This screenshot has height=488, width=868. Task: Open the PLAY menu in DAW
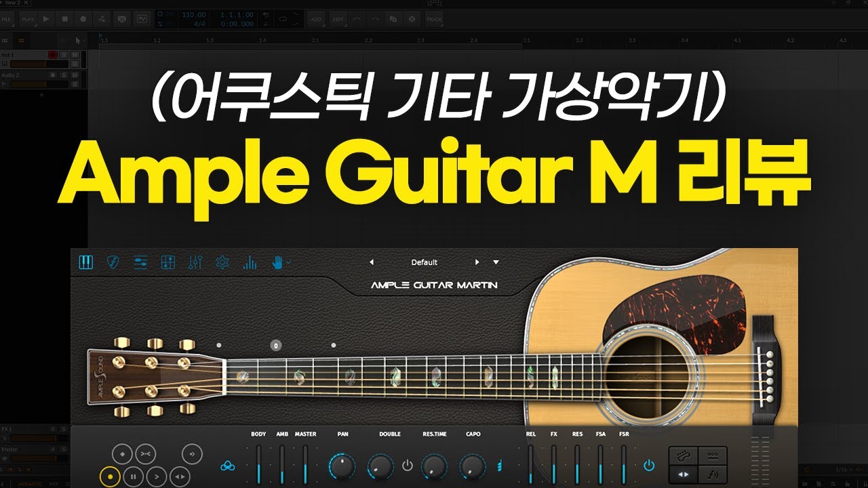click(28, 19)
